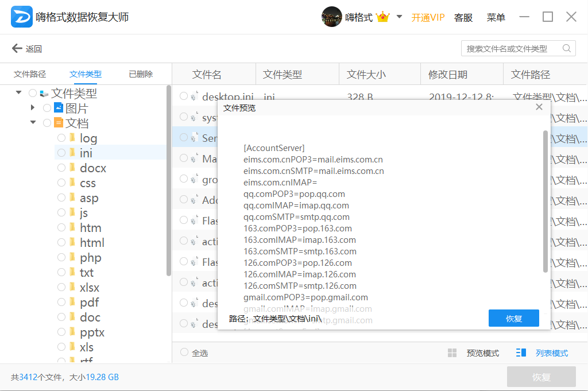
Task: Close the 文件预览 dialog
Action: (x=539, y=107)
